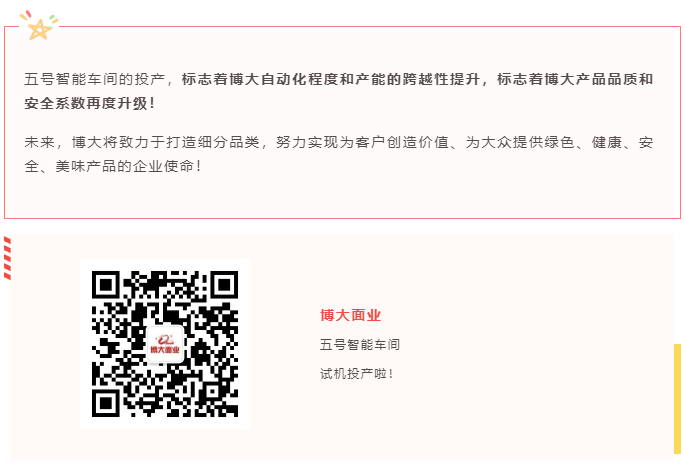Click the yellow star decoration icon
This screenshot has width=685, height=466.
tap(39, 30)
